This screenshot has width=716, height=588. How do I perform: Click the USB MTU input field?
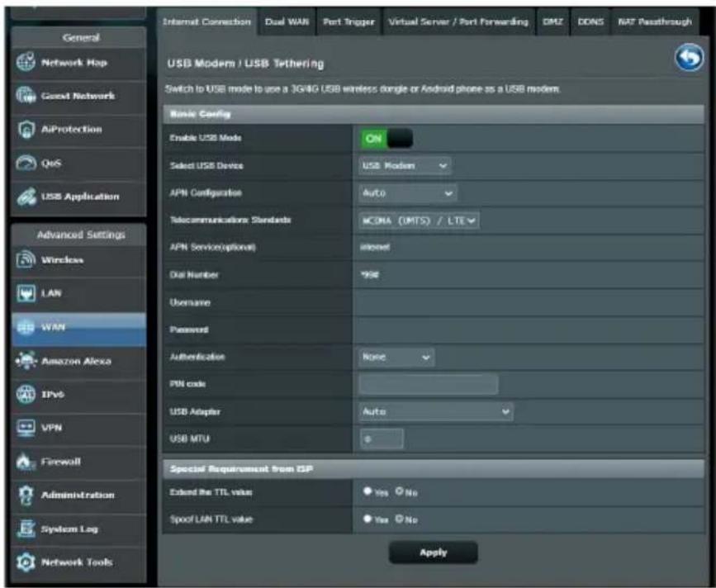coord(382,439)
